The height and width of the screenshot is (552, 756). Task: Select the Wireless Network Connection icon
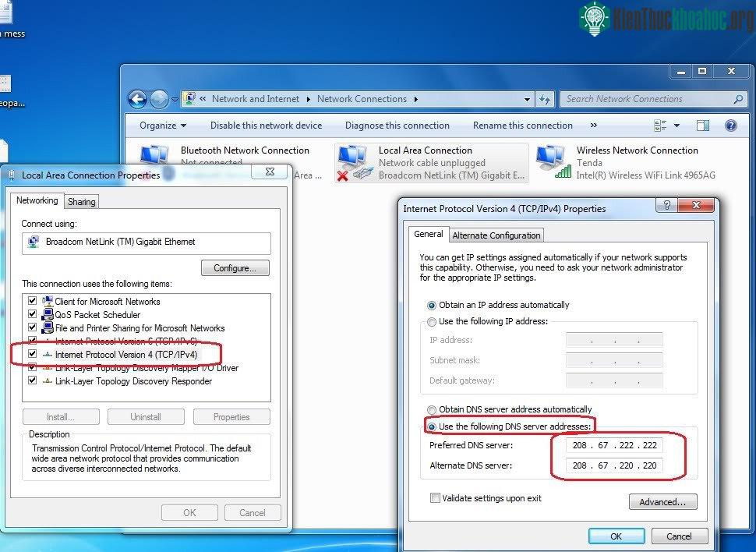pos(553,162)
